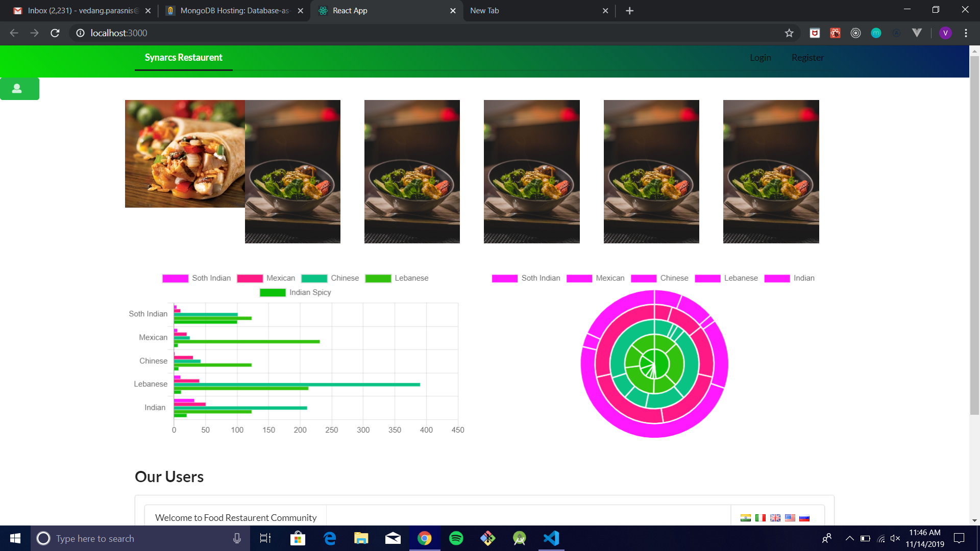Click the Register button in navbar
Image resolution: width=980 pixels, height=551 pixels.
(807, 57)
